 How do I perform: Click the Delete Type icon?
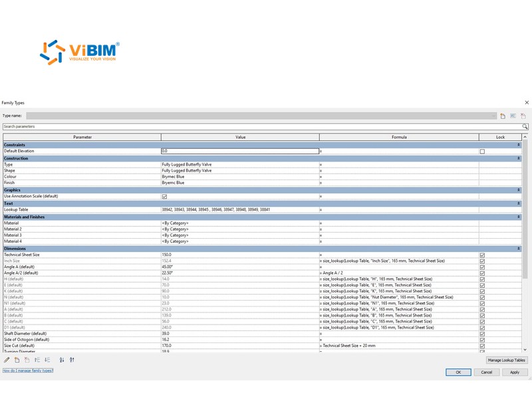(x=523, y=116)
